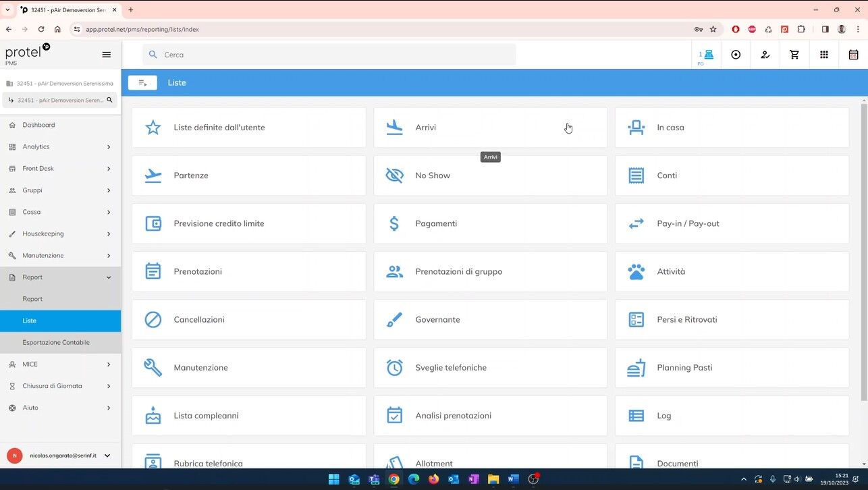
Task: Click the wrench icon on Manutenzione tile
Action: coord(153,368)
